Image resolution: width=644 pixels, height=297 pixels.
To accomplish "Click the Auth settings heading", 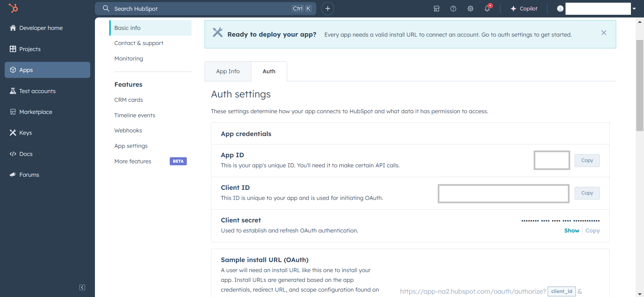I will point(241,94).
